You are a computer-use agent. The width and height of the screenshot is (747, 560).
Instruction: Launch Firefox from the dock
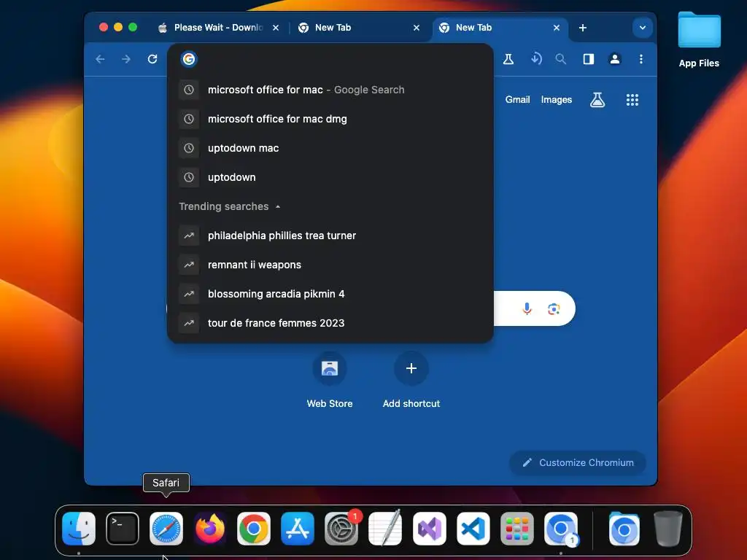pos(210,529)
